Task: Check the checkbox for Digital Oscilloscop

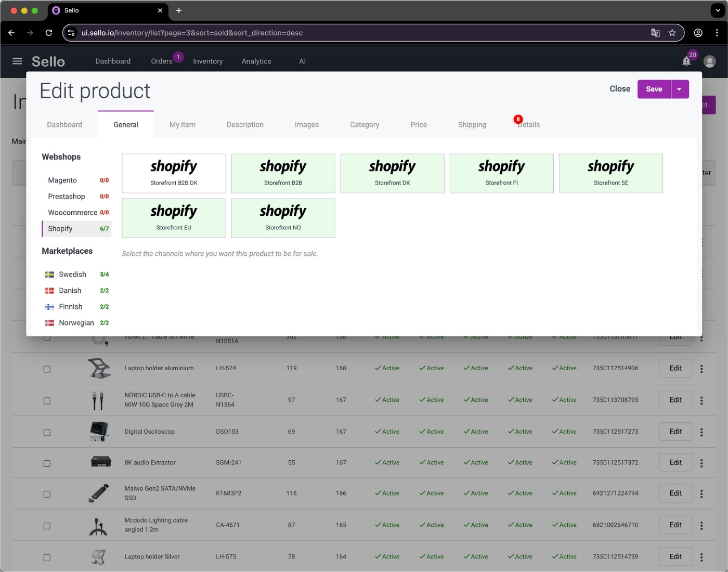Action: [47, 432]
